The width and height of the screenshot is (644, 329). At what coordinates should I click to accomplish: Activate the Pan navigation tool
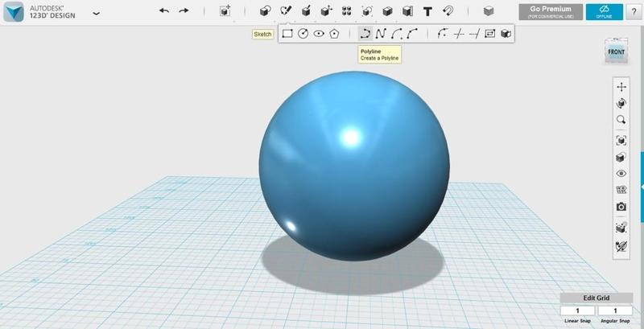(621, 87)
